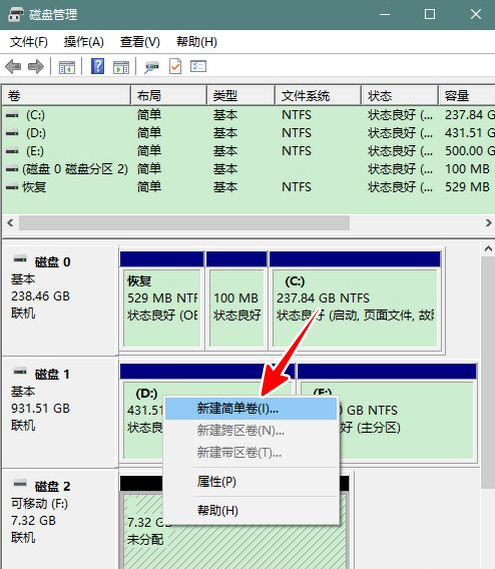Select the 恢复 529 MB partition block
Image resolution: width=495 pixels, height=569 pixels.
(x=162, y=300)
